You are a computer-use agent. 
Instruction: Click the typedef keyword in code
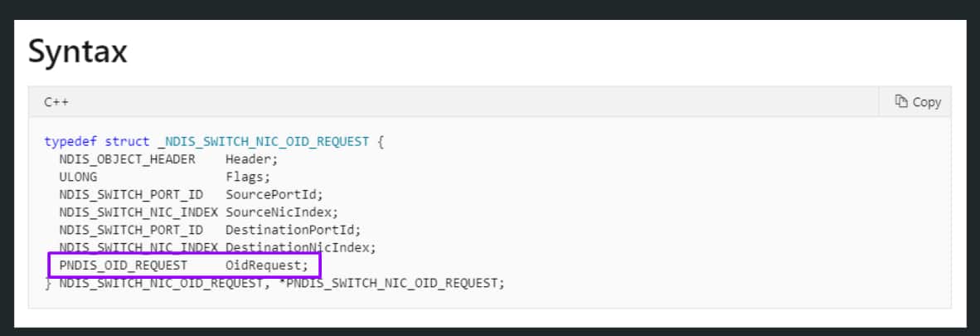click(70, 142)
